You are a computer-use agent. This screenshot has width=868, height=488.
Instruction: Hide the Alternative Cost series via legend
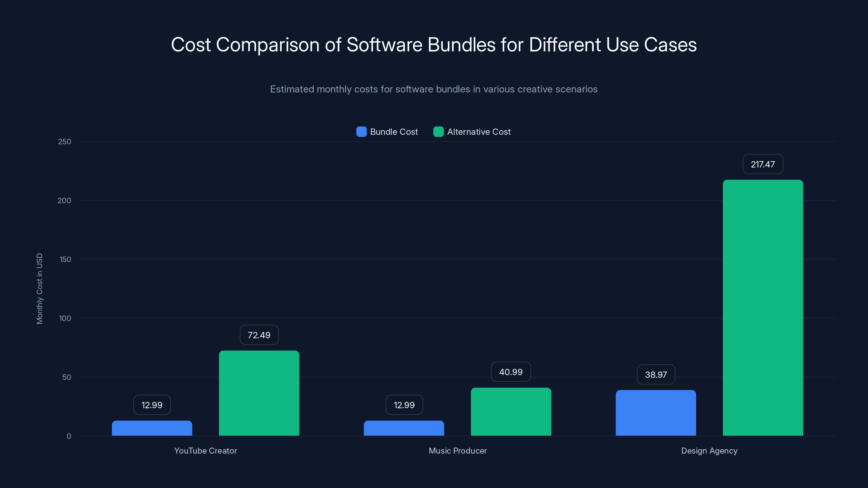click(x=438, y=132)
